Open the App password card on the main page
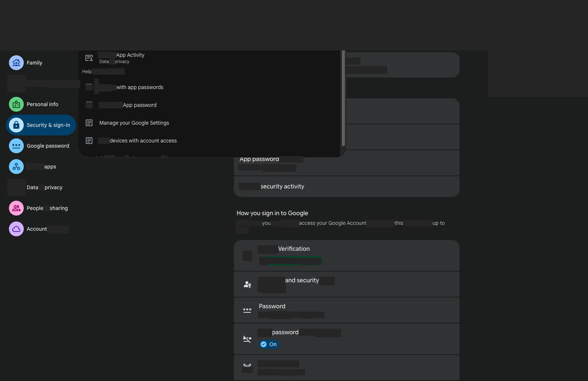This screenshot has width=588, height=381. (347, 163)
